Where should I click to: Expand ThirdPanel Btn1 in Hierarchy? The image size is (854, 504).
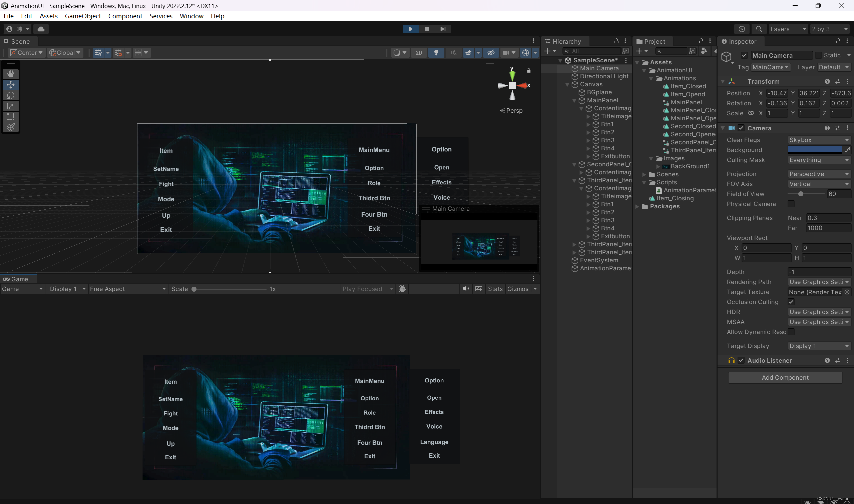pyautogui.click(x=588, y=204)
